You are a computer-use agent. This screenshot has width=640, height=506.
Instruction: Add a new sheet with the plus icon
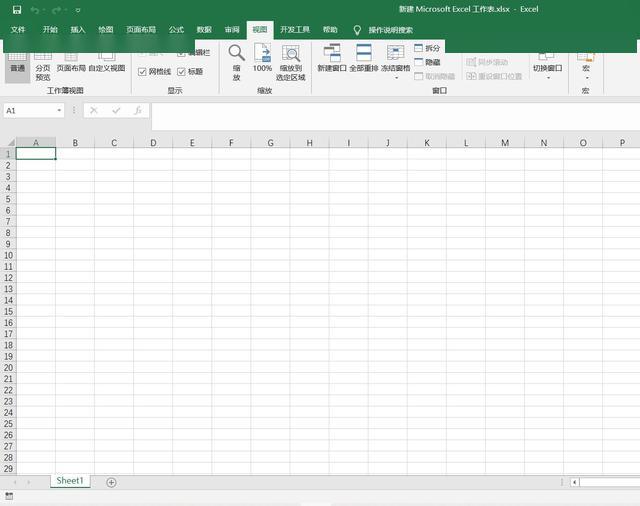click(111, 482)
